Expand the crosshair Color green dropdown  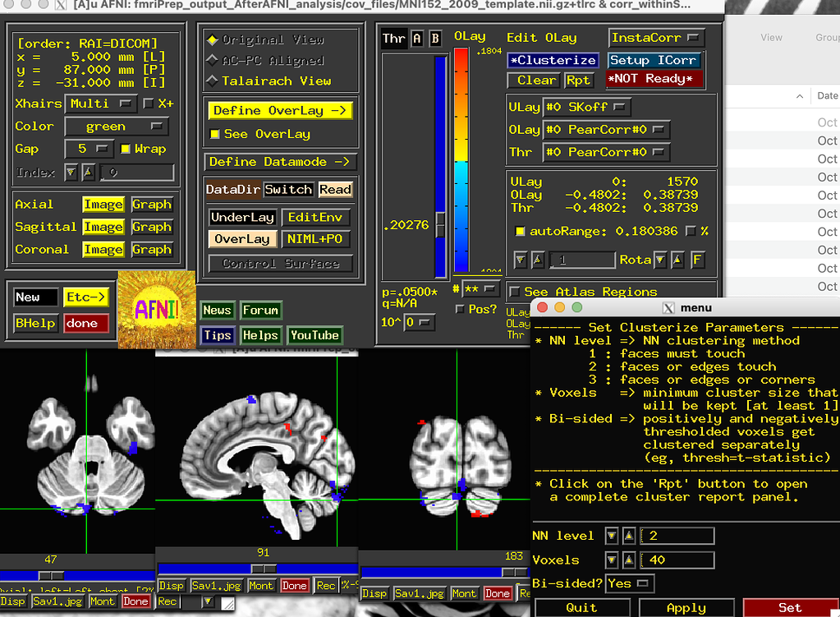[x=116, y=127]
